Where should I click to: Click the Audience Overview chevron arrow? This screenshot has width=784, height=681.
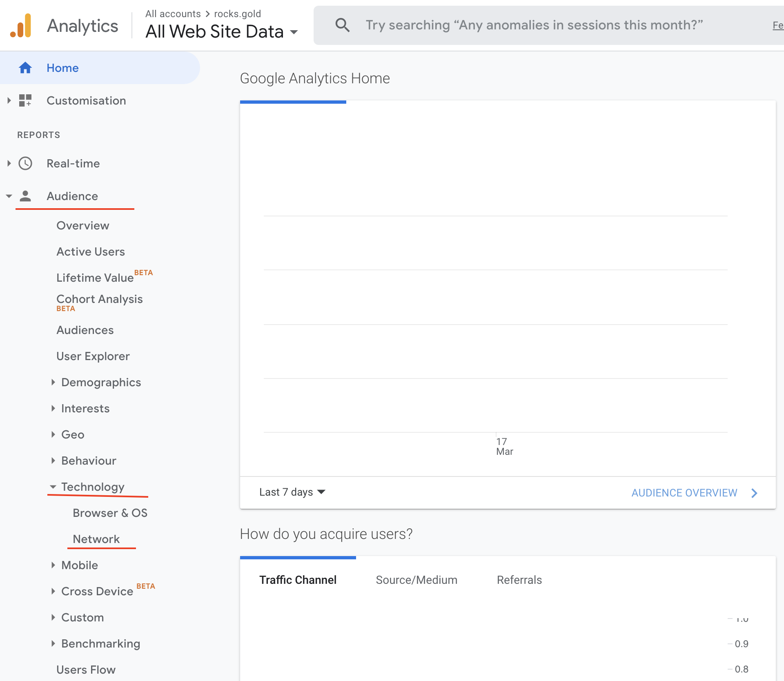pos(754,493)
